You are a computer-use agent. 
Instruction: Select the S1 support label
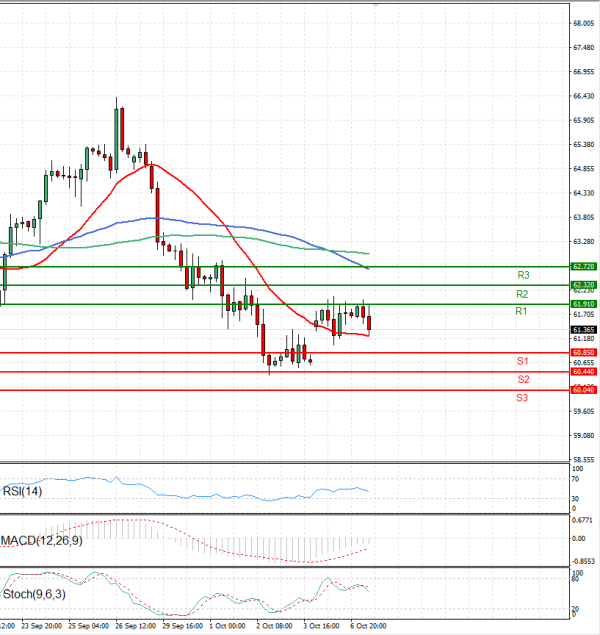522,360
